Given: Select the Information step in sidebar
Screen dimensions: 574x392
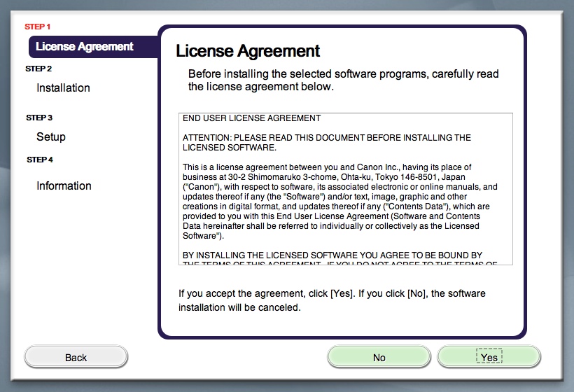Looking at the screenshot, I should click(x=64, y=185).
